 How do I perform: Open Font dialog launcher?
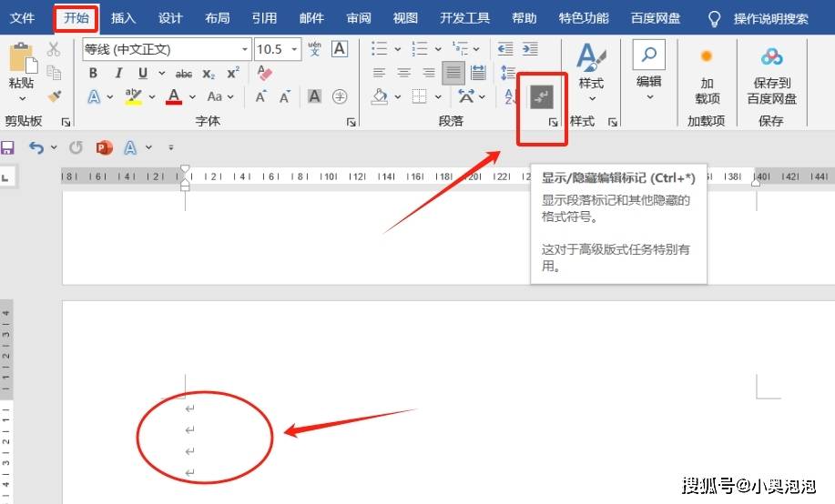tap(351, 122)
